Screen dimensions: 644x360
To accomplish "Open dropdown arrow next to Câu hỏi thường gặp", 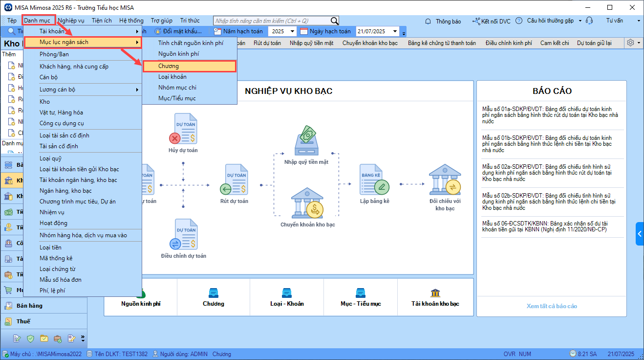I will point(580,21).
